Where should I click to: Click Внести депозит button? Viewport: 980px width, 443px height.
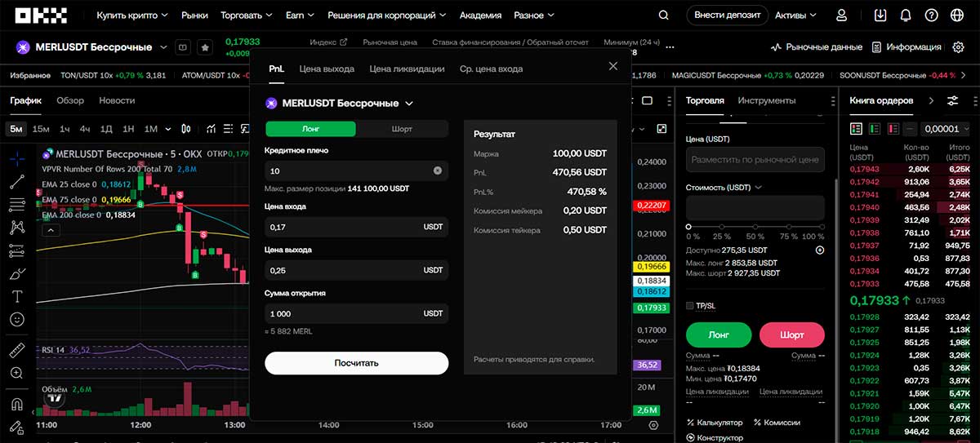point(727,15)
